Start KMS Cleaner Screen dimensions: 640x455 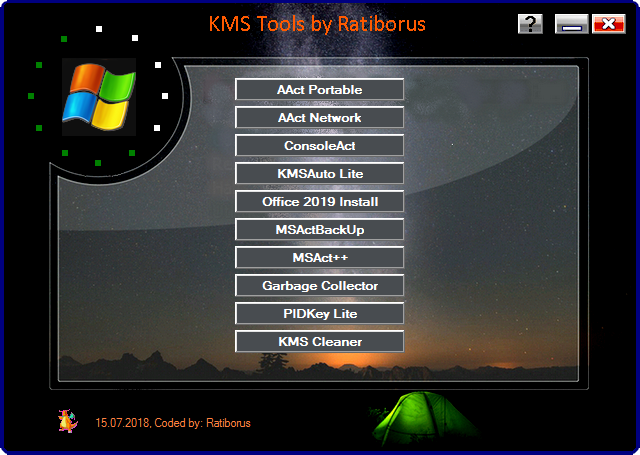[x=319, y=342]
